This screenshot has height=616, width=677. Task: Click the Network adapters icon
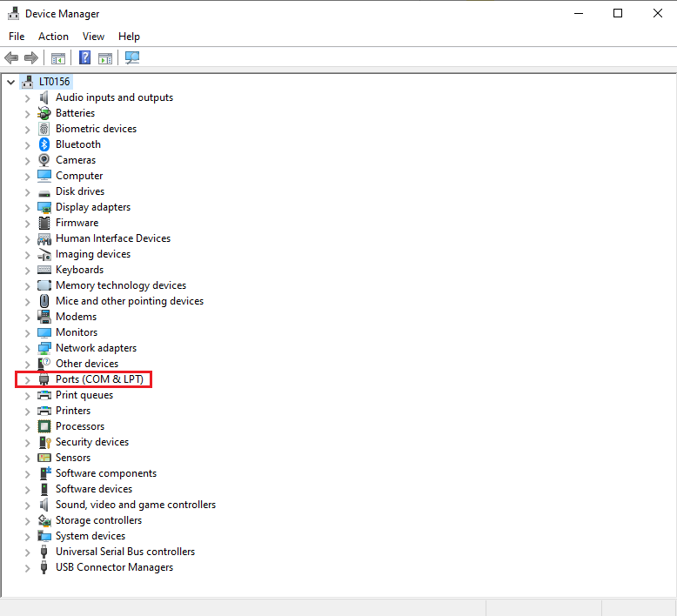click(44, 348)
